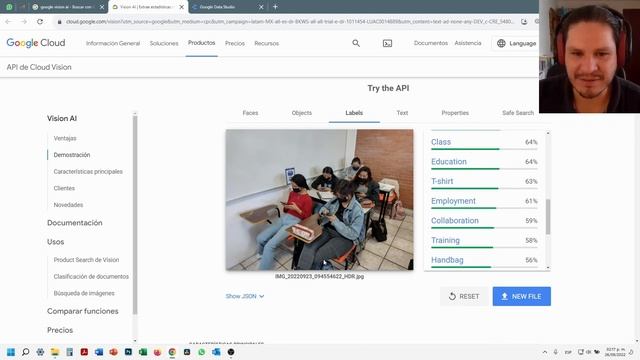The image size is (640, 360).
Task: Open Windows taskbar search
Action: click(25, 352)
